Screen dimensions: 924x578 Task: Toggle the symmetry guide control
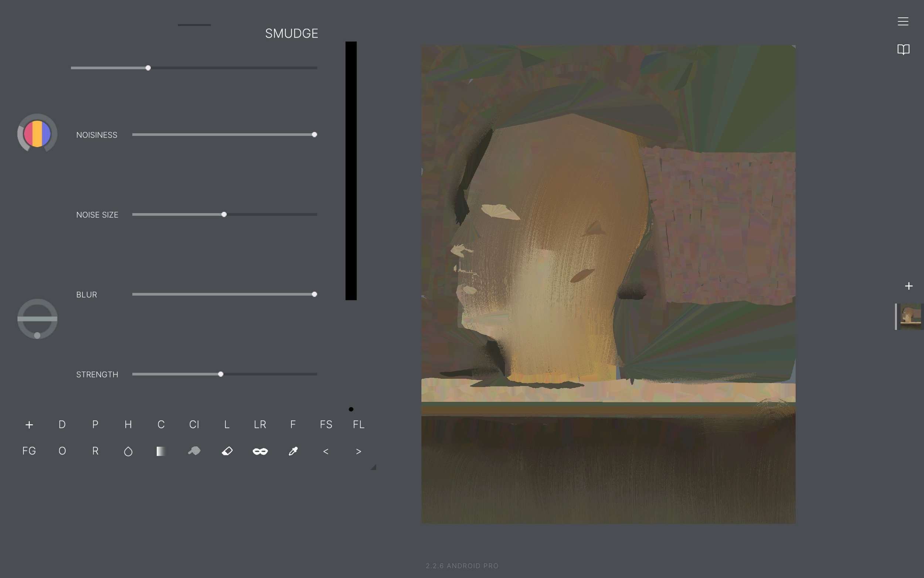pyautogui.click(x=37, y=319)
